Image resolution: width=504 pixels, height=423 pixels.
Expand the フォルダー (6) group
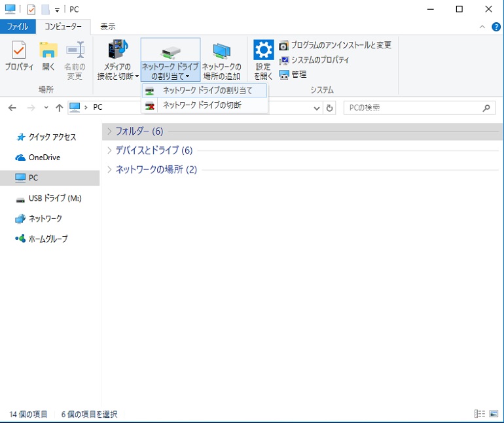tap(109, 131)
